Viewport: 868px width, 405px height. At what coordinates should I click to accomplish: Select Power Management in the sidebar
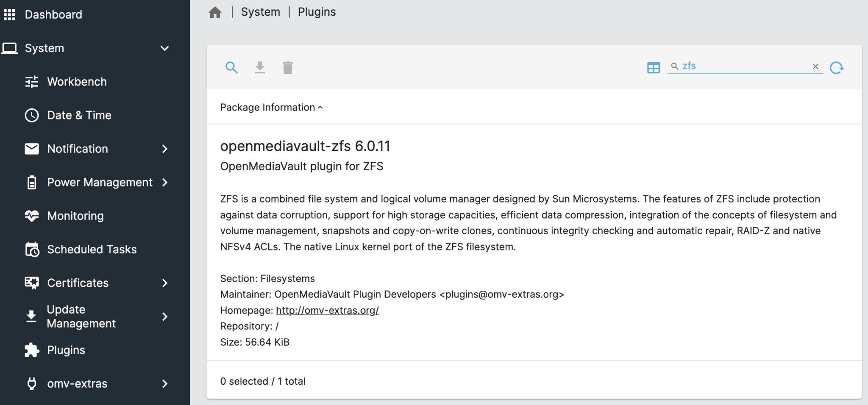pyautogui.click(x=100, y=182)
